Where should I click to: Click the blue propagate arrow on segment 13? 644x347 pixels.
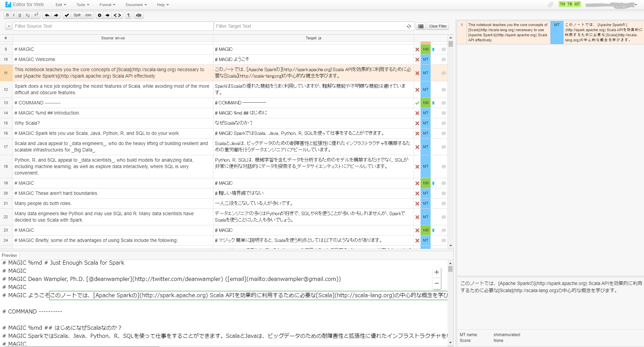point(433,103)
